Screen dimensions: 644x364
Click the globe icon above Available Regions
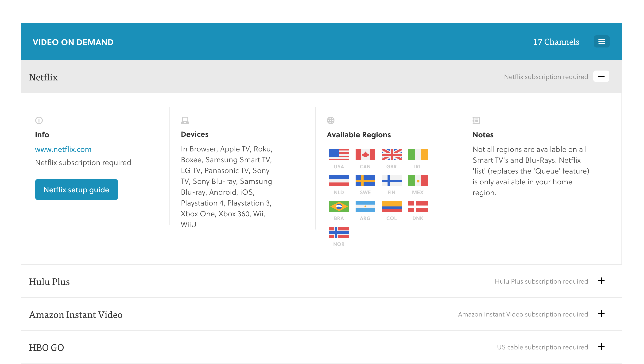pos(330,120)
